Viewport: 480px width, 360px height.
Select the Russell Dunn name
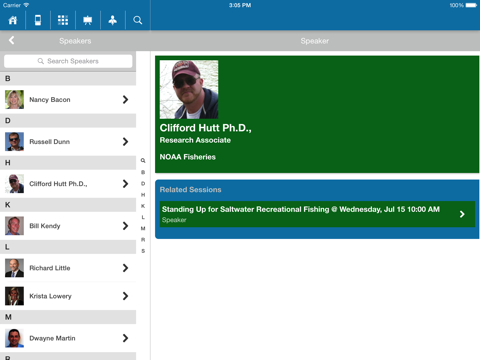click(x=49, y=142)
